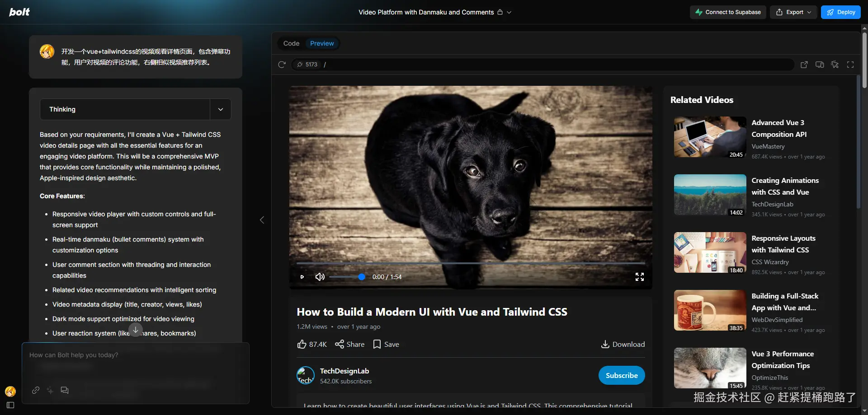Expand the Thinking dropdown
The height and width of the screenshot is (415, 868).
coord(221,109)
